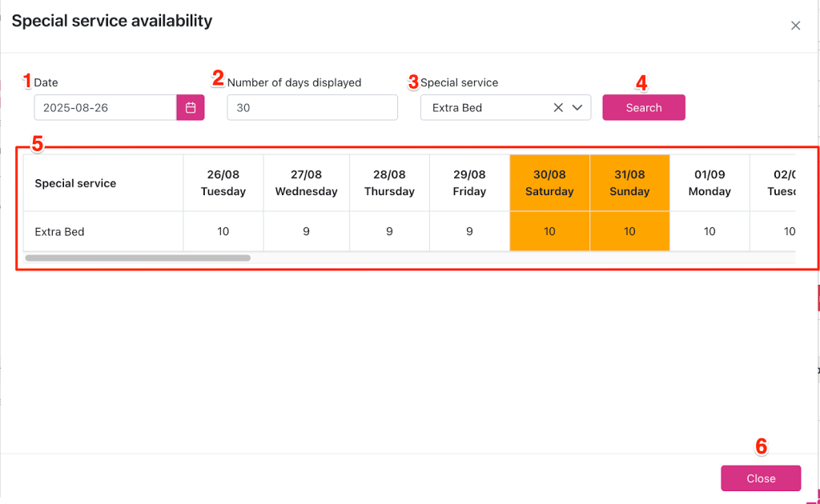This screenshot has width=820, height=504.
Task: Expand the Special service dropdown
Action: (577, 108)
